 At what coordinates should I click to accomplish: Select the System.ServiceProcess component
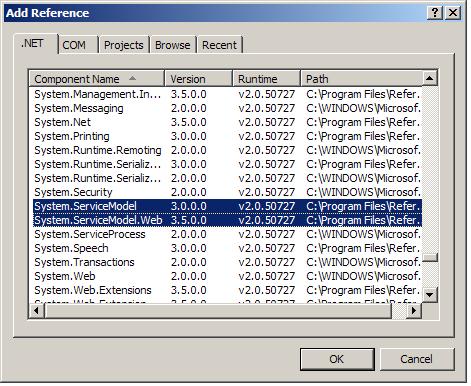click(227, 234)
